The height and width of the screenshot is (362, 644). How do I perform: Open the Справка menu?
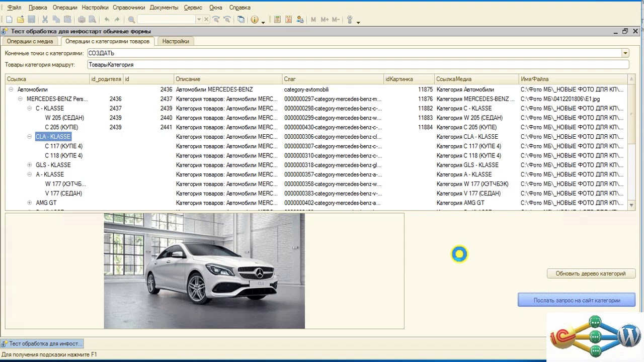pos(239,8)
